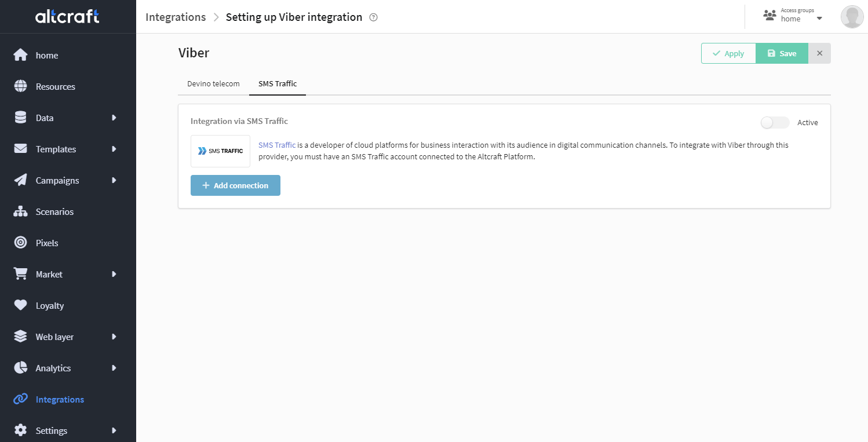Click the Settings gear icon
Image resolution: width=868 pixels, height=442 pixels.
pos(21,430)
